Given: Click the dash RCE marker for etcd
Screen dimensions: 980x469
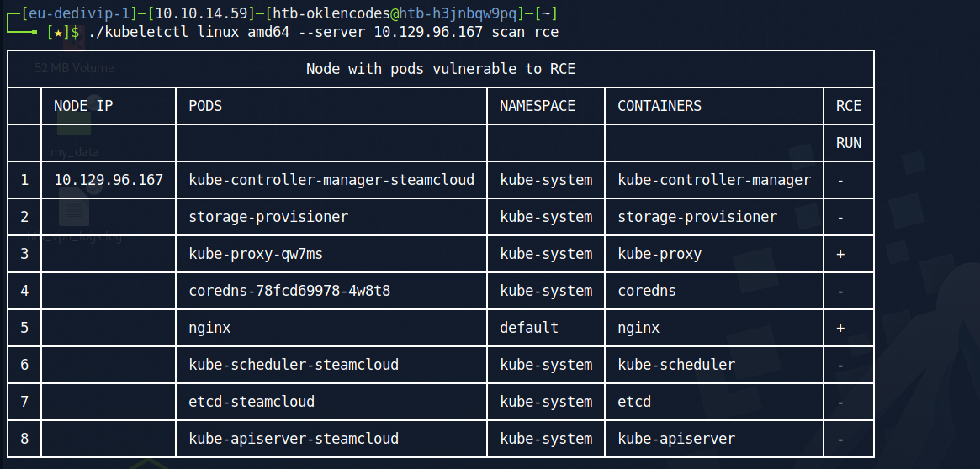Looking at the screenshot, I should coord(840,402).
